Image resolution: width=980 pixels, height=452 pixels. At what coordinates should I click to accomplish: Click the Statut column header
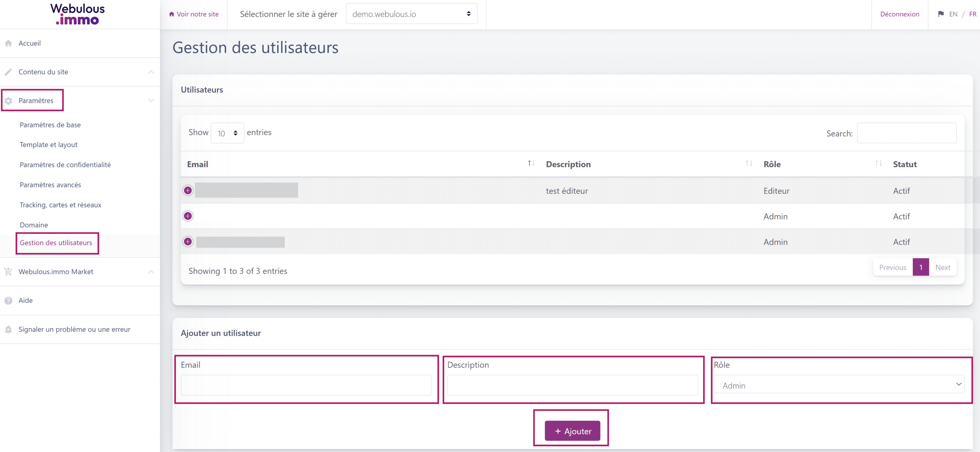click(x=905, y=164)
